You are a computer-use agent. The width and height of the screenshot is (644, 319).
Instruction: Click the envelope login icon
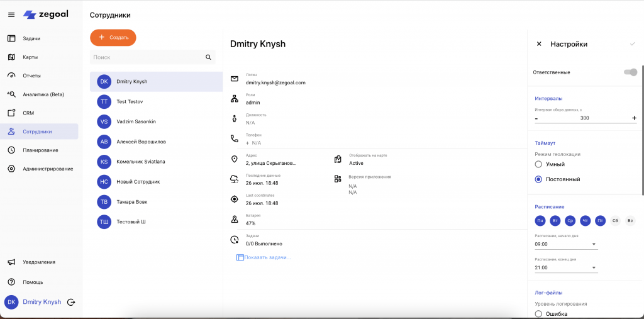click(235, 79)
